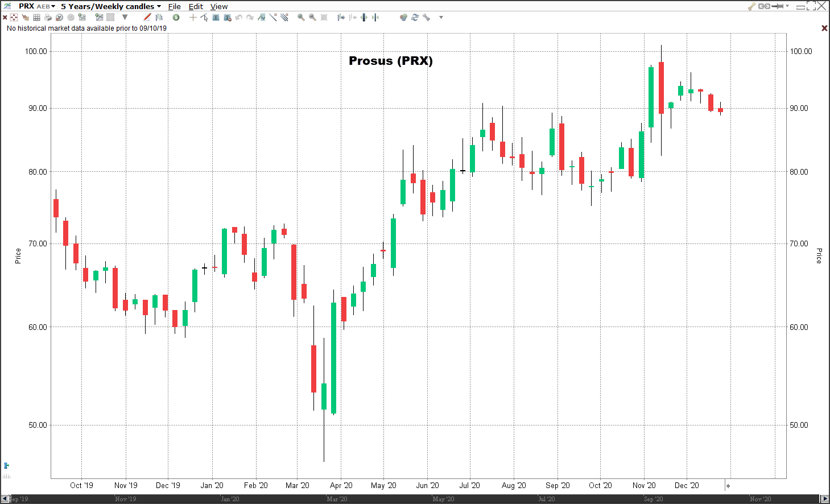
Task: Click the left vertical Price axis title
Action: point(18,256)
